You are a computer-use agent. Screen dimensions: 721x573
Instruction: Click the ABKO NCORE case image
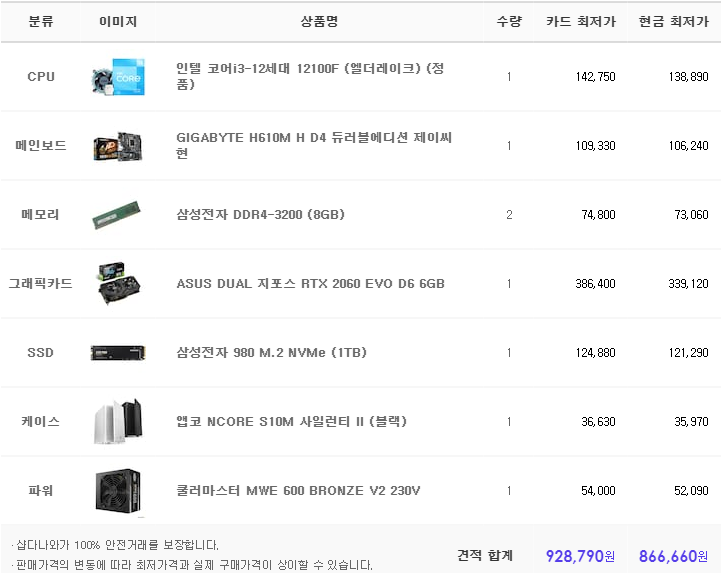[x=118, y=421]
